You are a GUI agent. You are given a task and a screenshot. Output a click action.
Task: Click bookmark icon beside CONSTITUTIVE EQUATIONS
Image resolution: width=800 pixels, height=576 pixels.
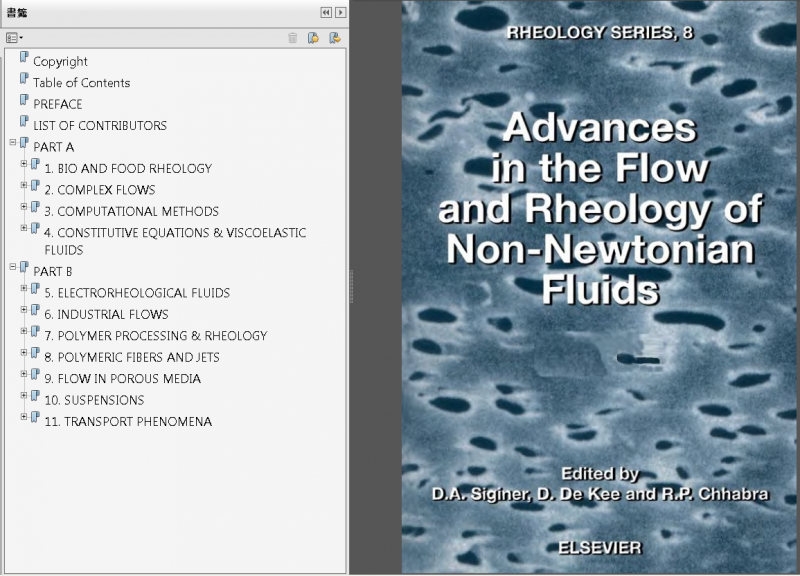tap(35, 229)
